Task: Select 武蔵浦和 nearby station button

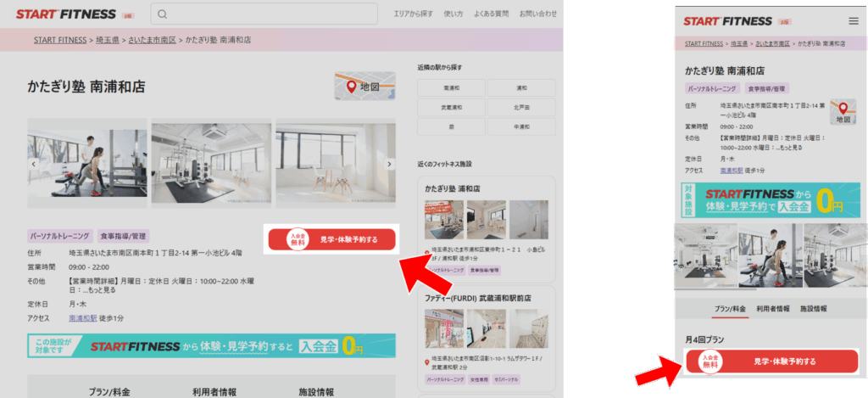Action: pos(451,108)
